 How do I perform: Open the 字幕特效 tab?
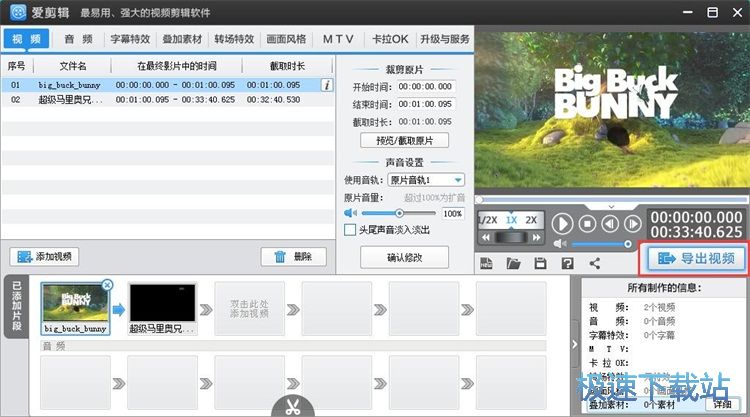[x=130, y=39]
